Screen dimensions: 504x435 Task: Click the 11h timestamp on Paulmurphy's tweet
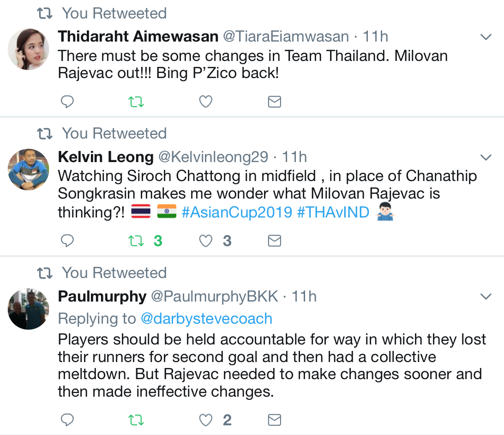pos(306,296)
